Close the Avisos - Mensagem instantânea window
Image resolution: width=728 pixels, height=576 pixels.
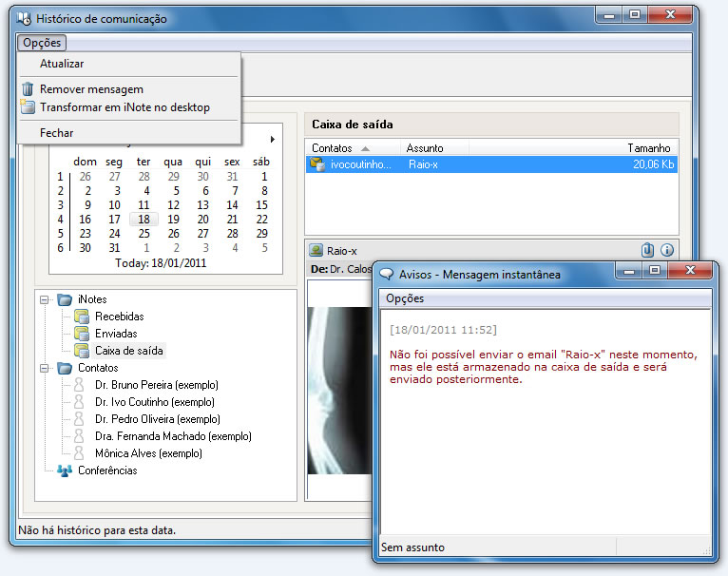pyautogui.click(x=690, y=271)
